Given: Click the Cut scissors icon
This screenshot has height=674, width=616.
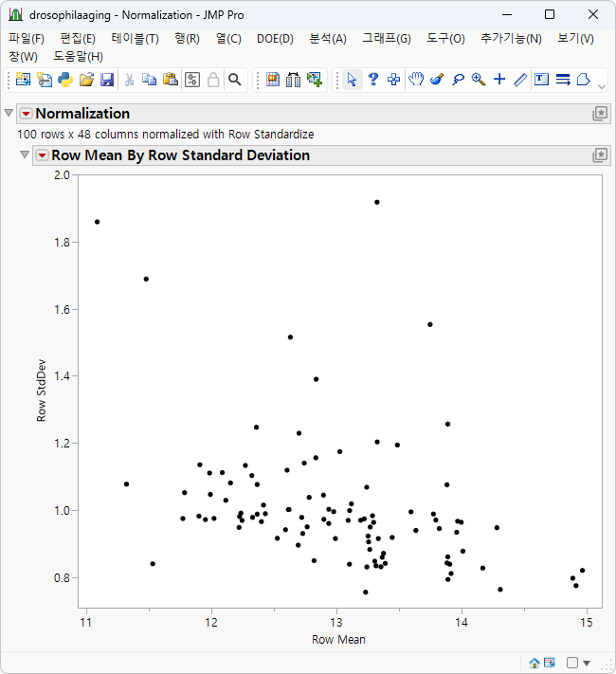Looking at the screenshot, I should 129,80.
